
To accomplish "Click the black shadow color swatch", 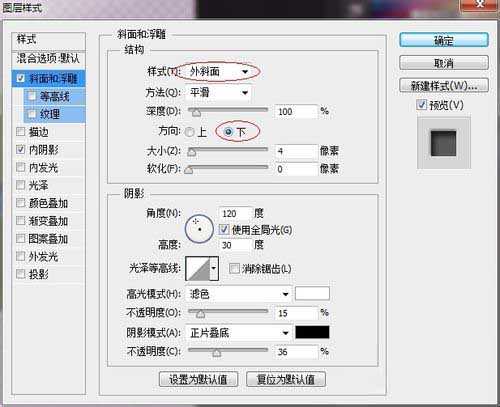I will 312,332.
